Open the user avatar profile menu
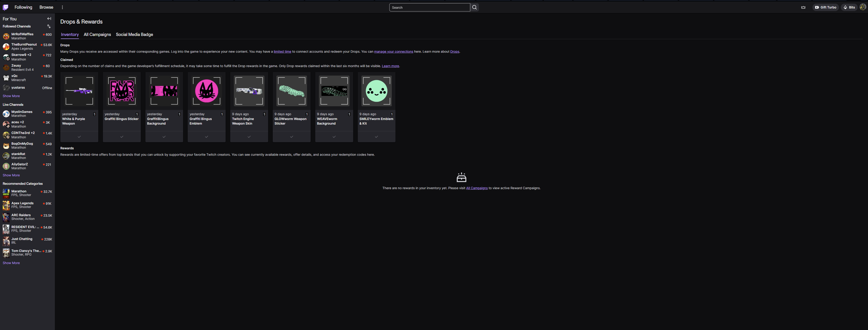 click(x=863, y=7)
